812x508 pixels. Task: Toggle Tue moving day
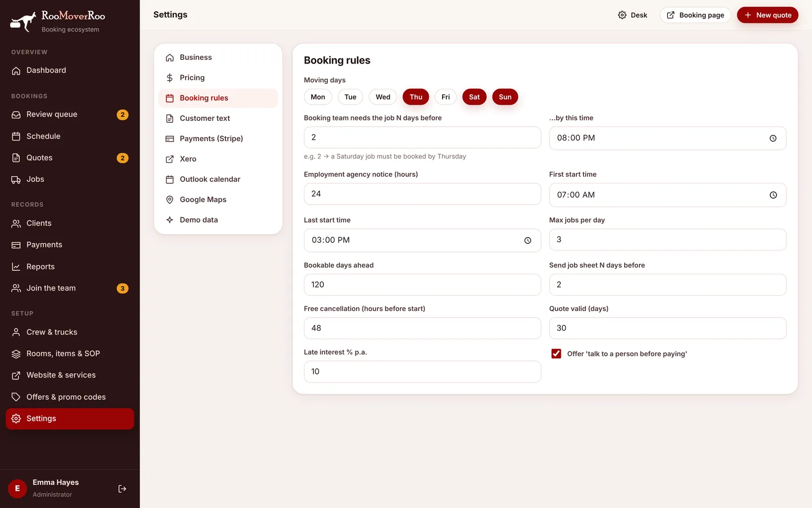pyautogui.click(x=350, y=97)
